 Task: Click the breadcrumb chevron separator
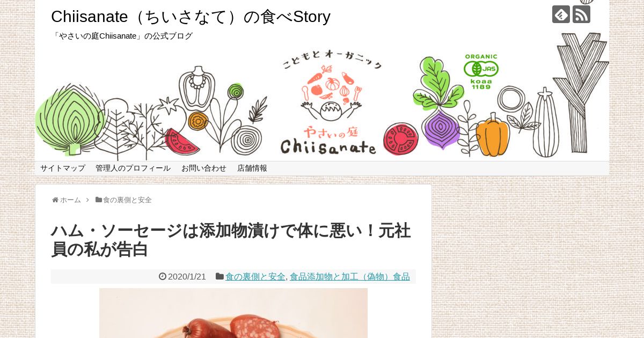[87, 200]
